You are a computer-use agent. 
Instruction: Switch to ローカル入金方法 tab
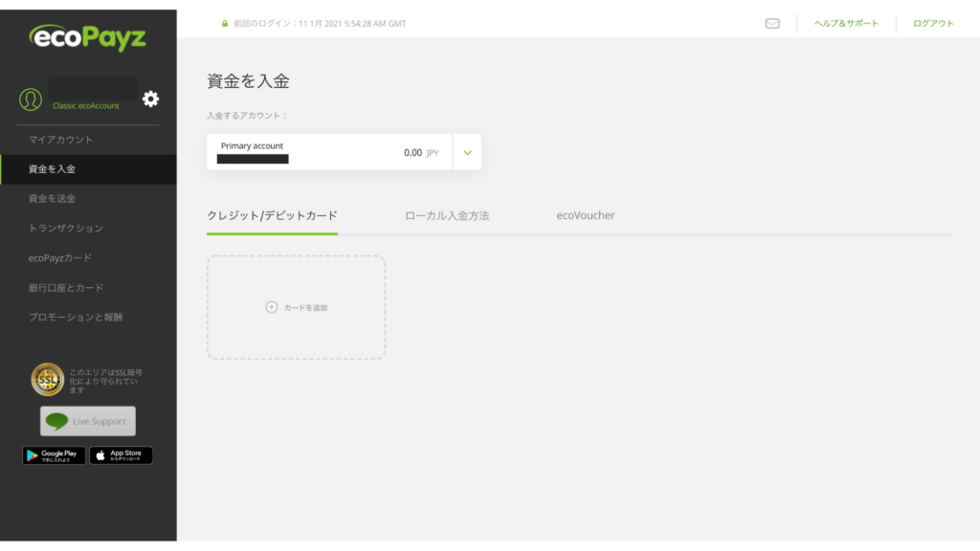pyautogui.click(x=447, y=216)
